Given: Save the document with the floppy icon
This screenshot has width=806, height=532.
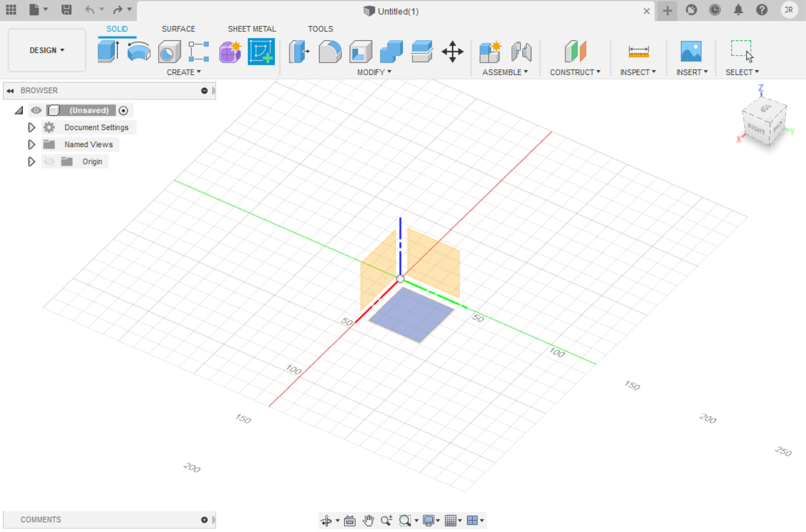Looking at the screenshot, I should pos(67,10).
